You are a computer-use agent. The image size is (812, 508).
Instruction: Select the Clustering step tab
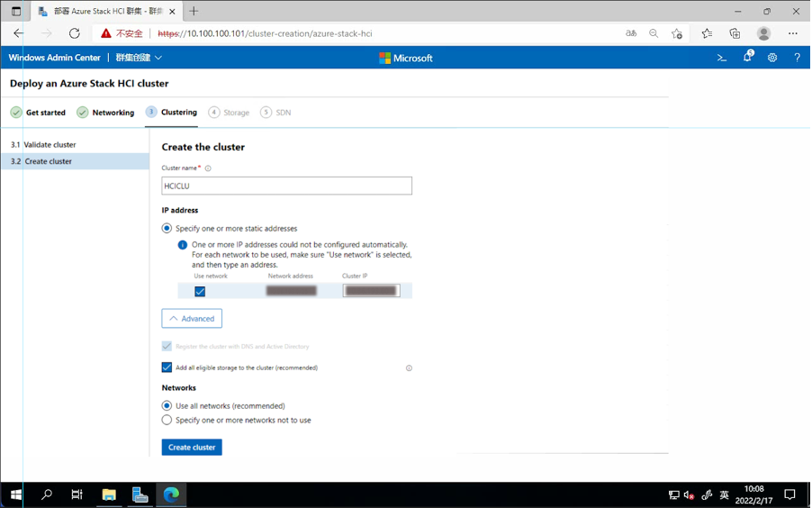(171, 113)
